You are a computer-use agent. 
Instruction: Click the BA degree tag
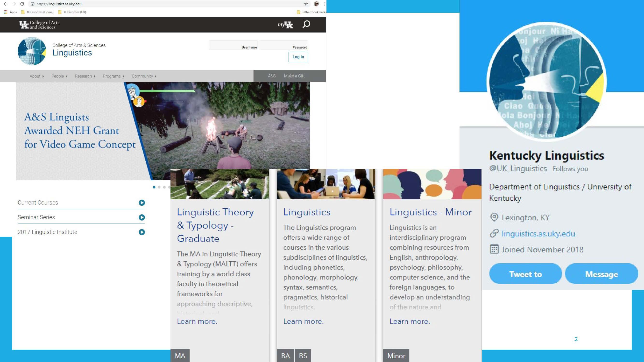click(x=285, y=355)
